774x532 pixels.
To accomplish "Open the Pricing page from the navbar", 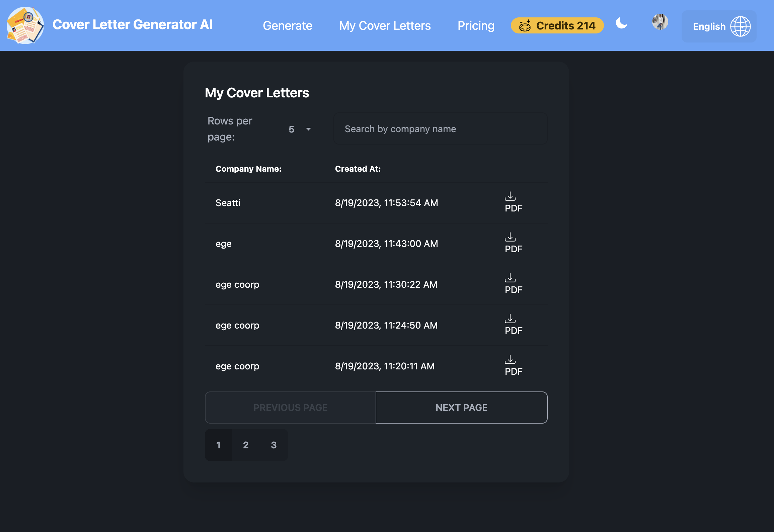I will click(476, 25).
